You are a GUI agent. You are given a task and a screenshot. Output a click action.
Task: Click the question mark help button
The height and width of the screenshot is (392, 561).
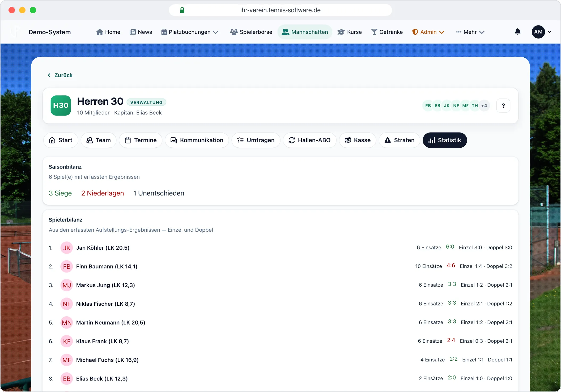(503, 106)
